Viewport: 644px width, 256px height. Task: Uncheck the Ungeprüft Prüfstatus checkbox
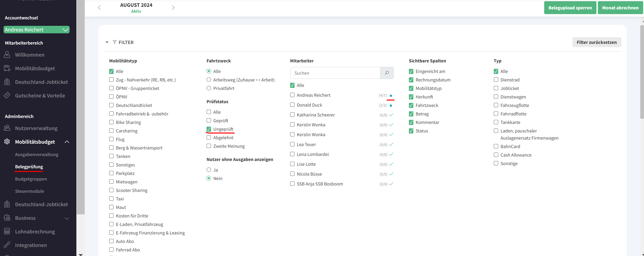pos(209,129)
